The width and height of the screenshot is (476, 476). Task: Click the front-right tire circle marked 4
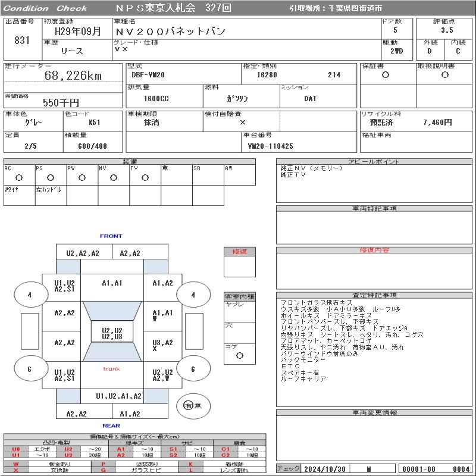pos(193,295)
